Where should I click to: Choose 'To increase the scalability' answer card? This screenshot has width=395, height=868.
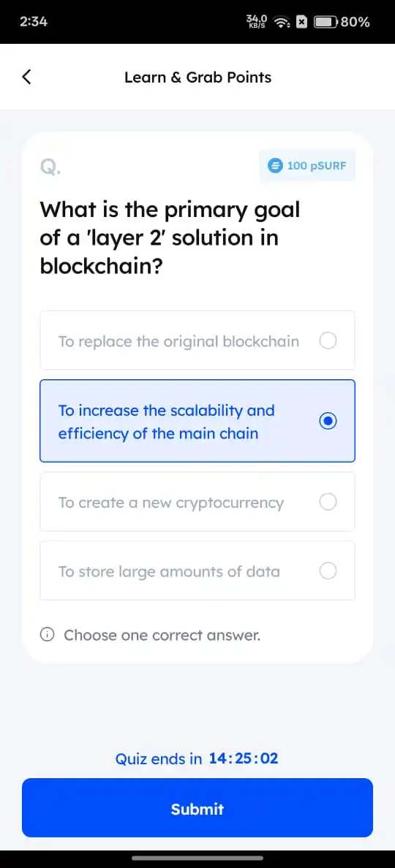pyautogui.click(x=197, y=421)
